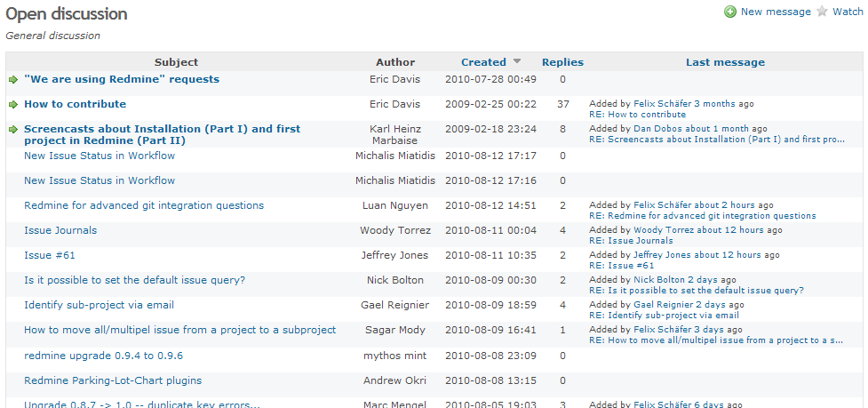Open Redmine for advanced git integration questions topic

click(x=144, y=205)
